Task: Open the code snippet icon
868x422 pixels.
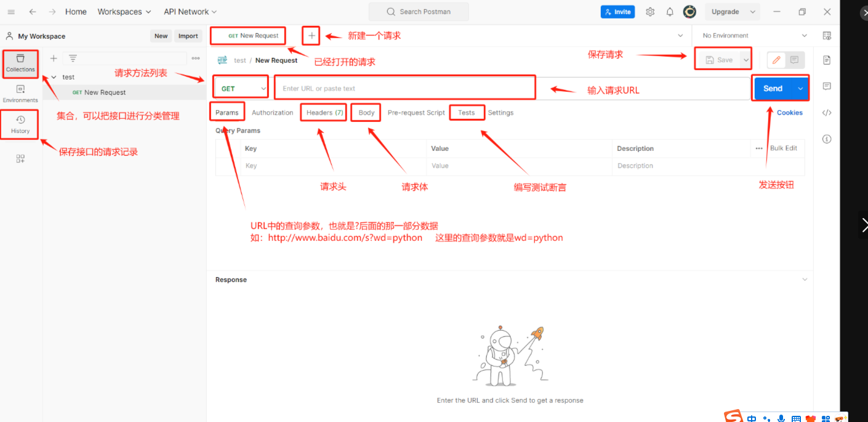Action: point(827,113)
